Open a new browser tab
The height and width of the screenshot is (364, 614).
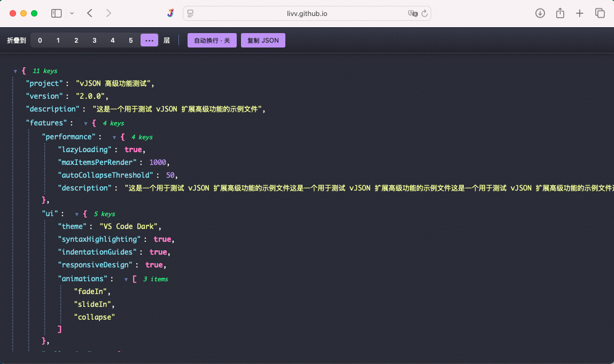tap(579, 13)
